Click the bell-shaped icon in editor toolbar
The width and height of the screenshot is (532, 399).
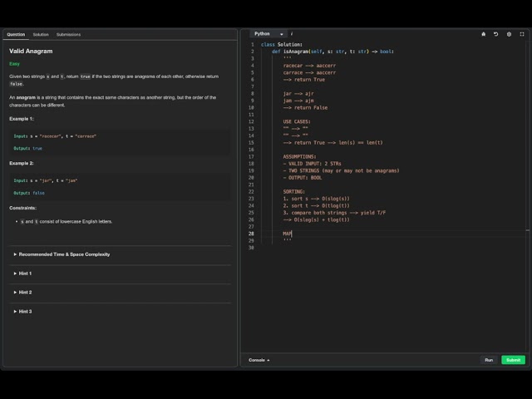click(484, 34)
